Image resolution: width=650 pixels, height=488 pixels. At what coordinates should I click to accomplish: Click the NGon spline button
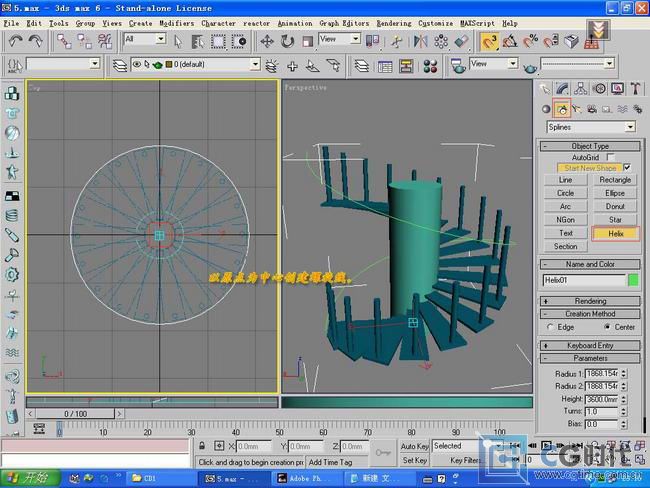pyautogui.click(x=565, y=219)
